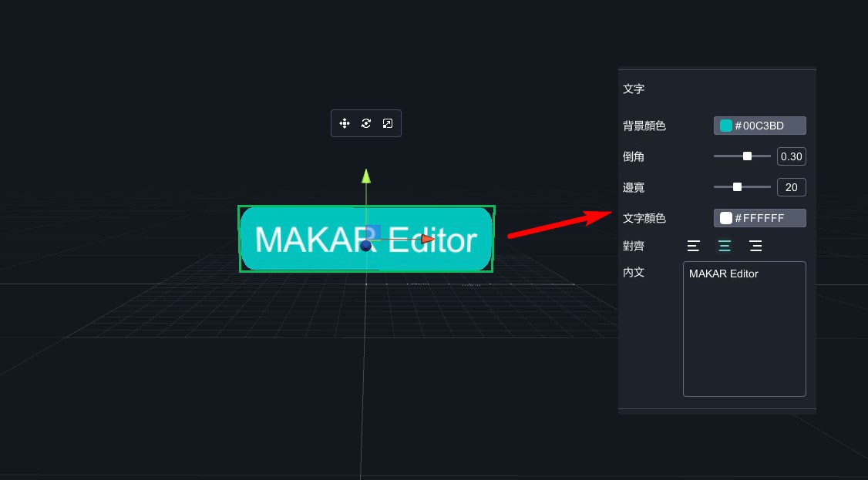This screenshot has height=480, width=868.
Task: Click the blue square plane handle on gizmo
Action: [374, 232]
